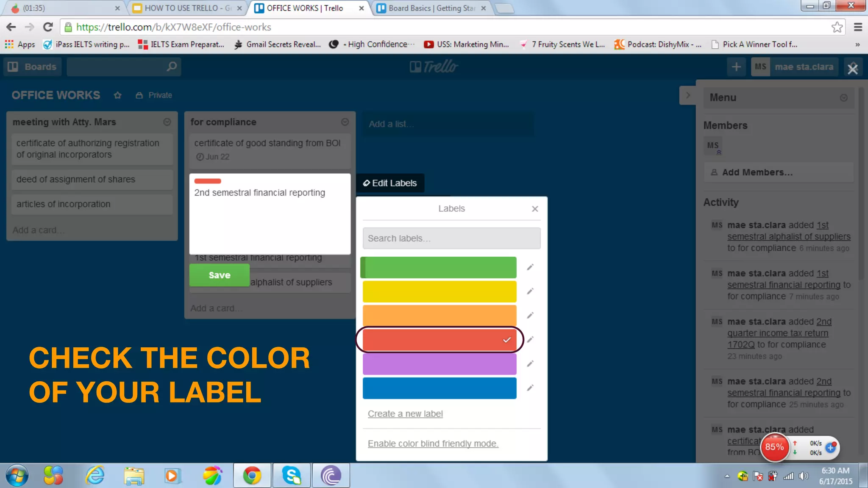Click Add Members button
Viewport: 868px width, 488px height.
(x=779, y=172)
